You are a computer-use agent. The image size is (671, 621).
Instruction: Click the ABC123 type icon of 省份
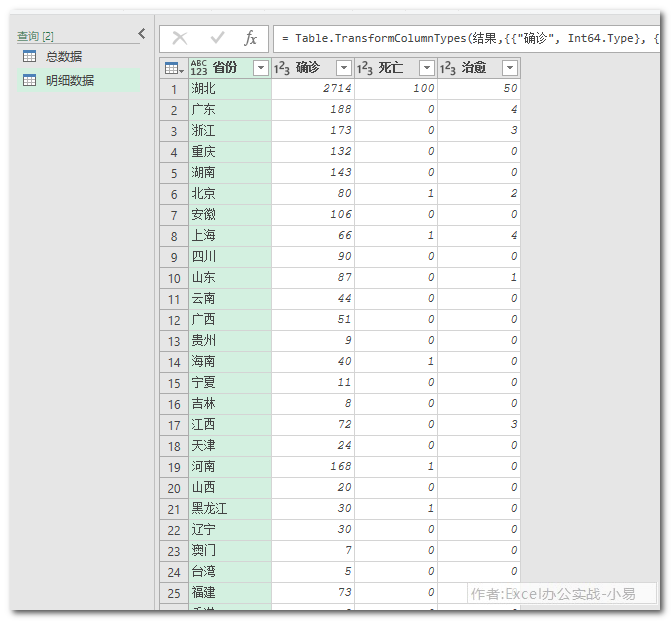[x=199, y=68]
